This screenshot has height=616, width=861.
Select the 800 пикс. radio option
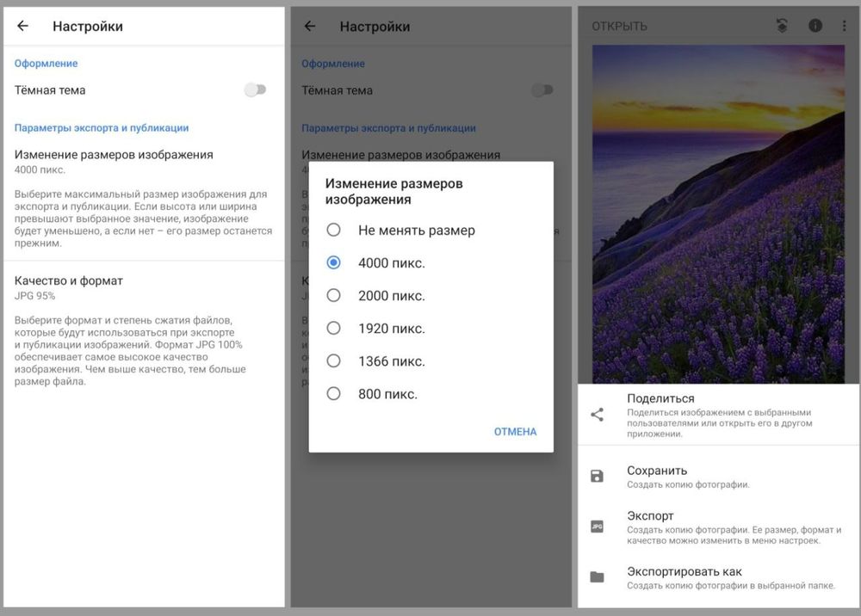point(334,394)
